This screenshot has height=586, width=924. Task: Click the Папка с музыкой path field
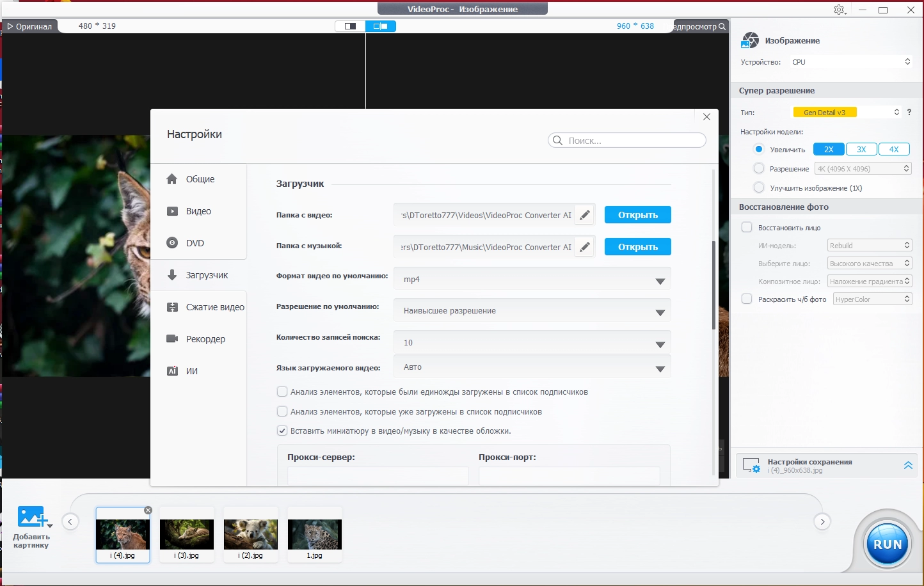484,247
